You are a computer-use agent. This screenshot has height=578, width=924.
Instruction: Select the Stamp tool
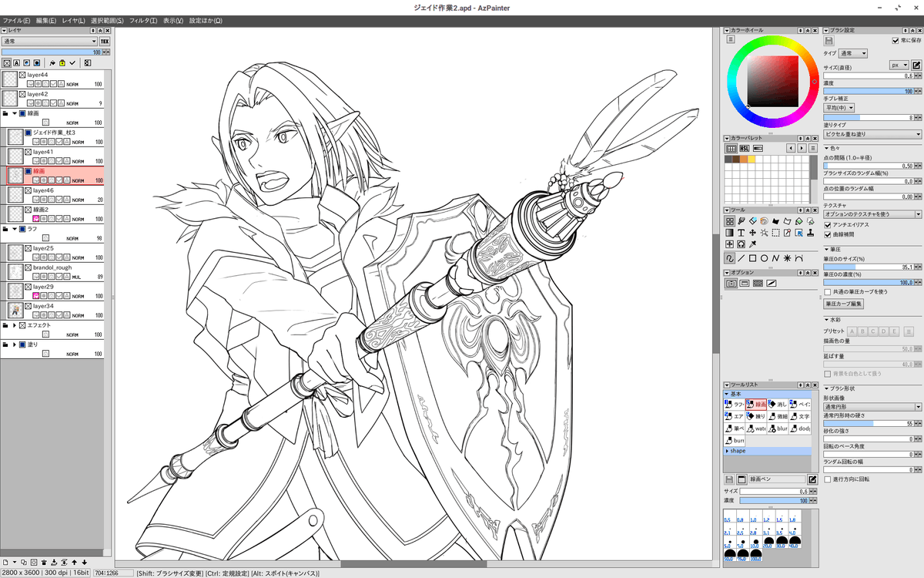click(810, 232)
